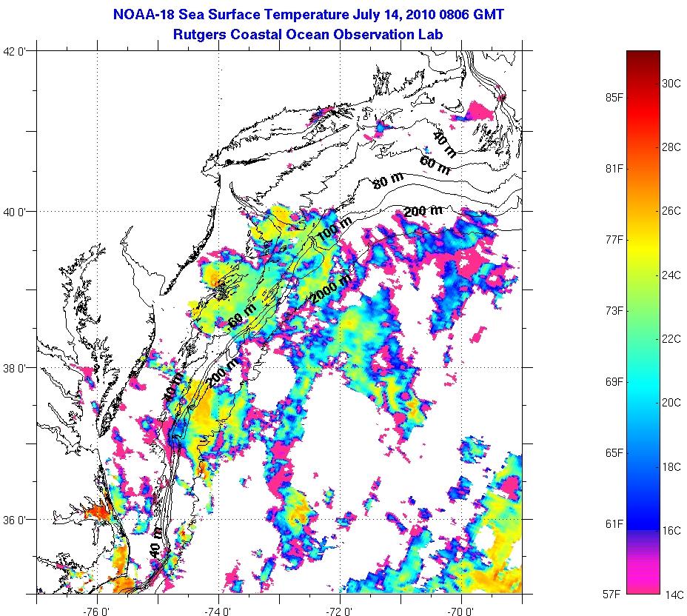Click the '24C' colorbar label
687x616 pixels.
coord(671,275)
